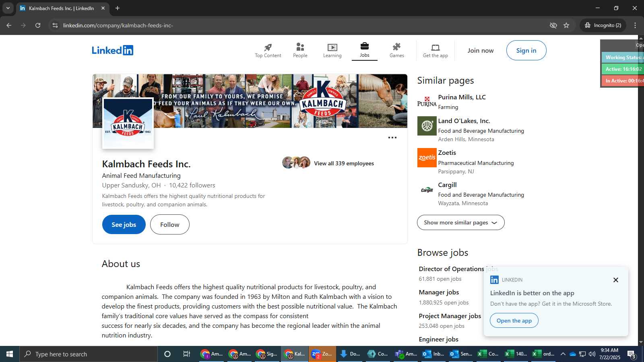Close the Kalmbach Feeds Inc. tab

coord(103,8)
